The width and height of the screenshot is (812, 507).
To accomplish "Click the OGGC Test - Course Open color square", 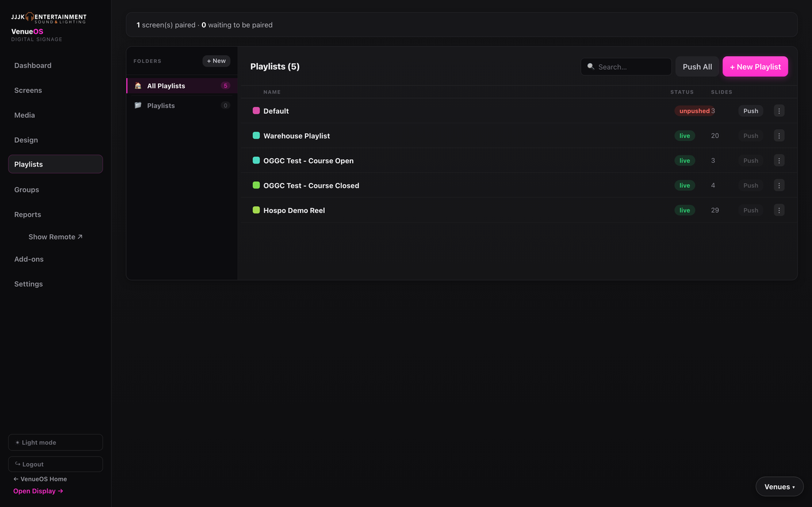I will point(256,160).
